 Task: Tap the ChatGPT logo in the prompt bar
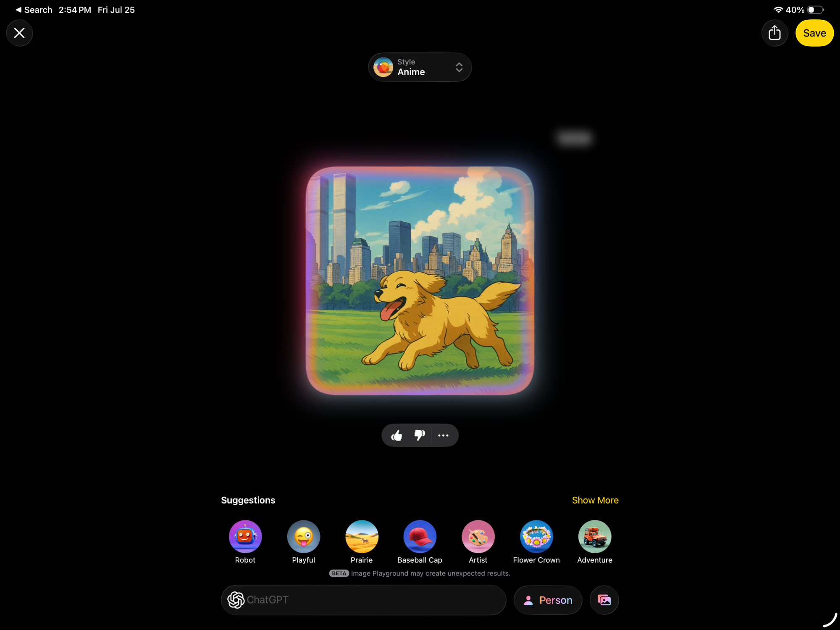tap(236, 600)
